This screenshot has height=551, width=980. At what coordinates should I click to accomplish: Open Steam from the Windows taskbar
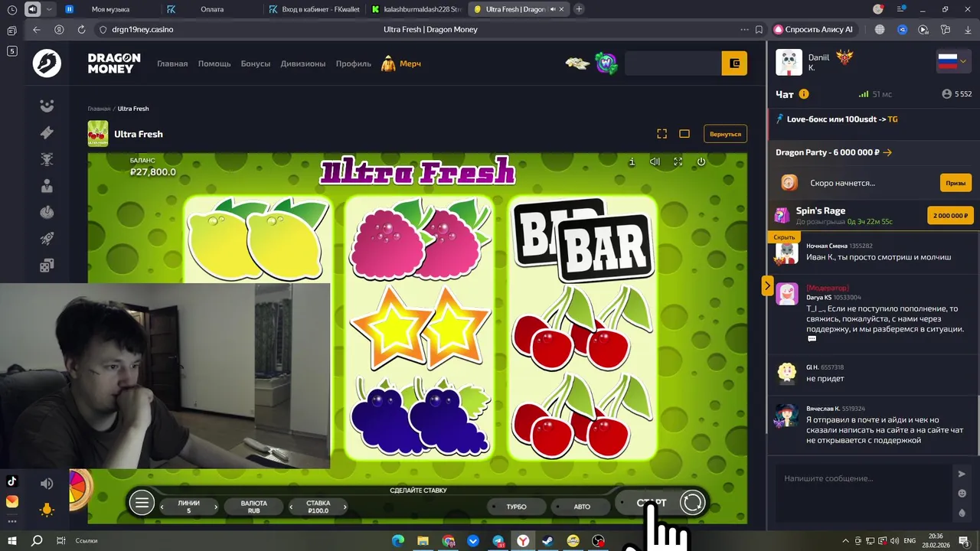coord(547,541)
